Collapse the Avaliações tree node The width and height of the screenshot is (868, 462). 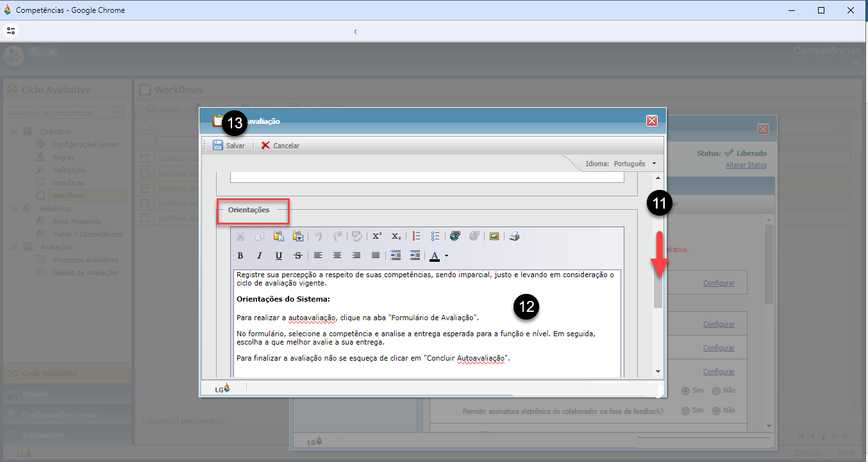[x=13, y=247]
